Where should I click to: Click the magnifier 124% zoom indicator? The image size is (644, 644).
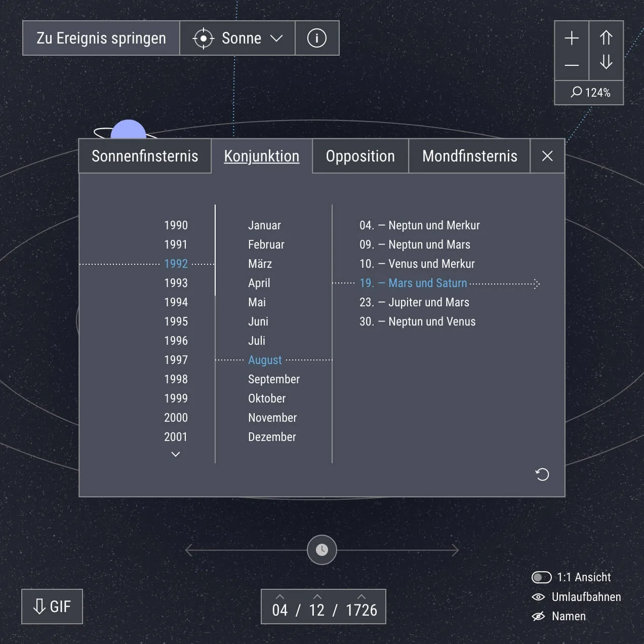pos(589,93)
